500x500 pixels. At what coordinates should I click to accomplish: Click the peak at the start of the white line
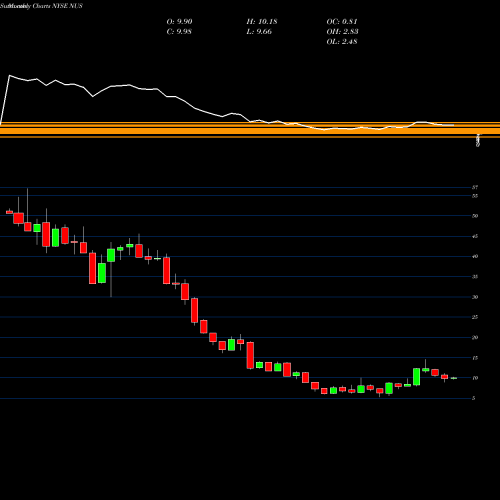[x=9, y=76]
